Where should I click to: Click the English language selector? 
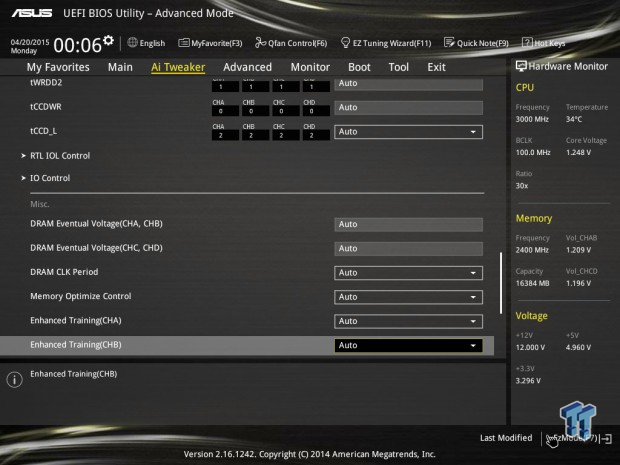point(152,43)
